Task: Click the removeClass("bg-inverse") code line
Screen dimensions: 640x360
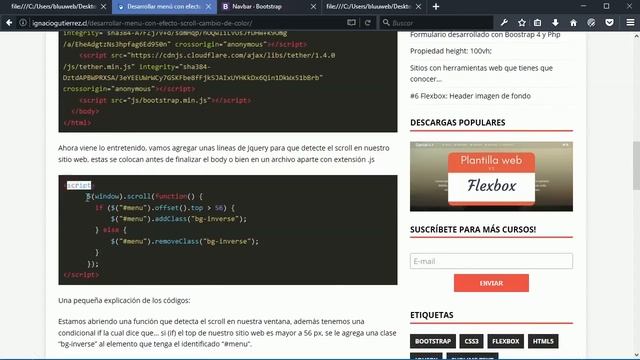Action: [x=184, y=242]
